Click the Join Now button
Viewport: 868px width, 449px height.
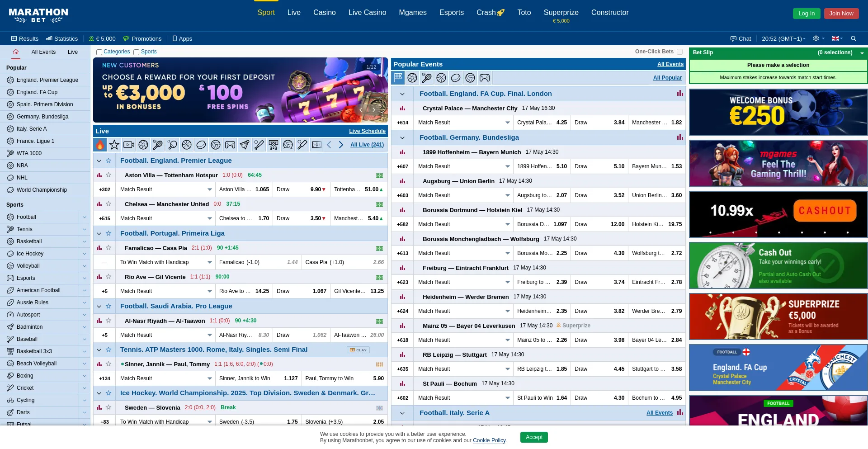tap(841, 14)
